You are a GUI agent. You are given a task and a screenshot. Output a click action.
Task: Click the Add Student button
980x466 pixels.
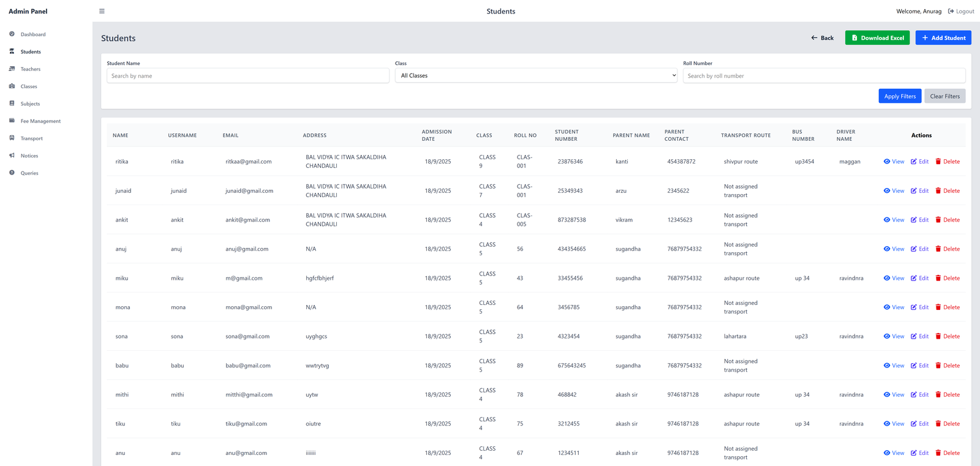[943, 38]
